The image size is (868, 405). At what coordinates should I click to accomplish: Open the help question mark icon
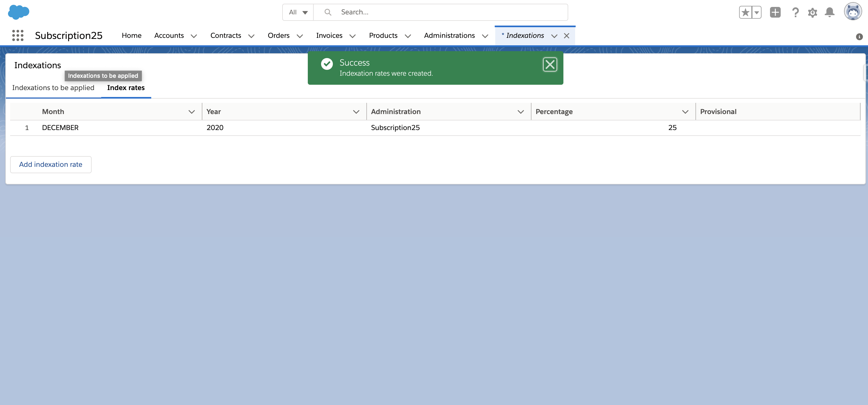coord(795,13)
